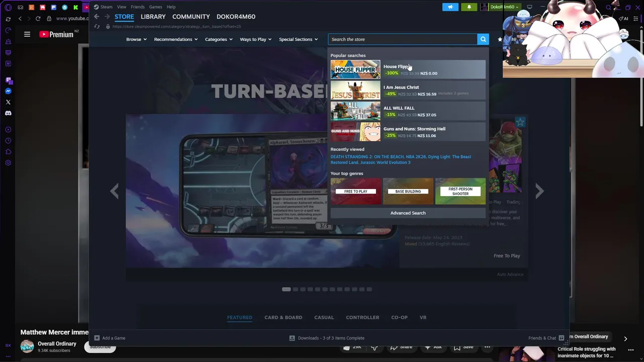Open DOKOR4M60 profile tab
The width and height of the screenshot is (644, 362).
(x=236, y=17)
